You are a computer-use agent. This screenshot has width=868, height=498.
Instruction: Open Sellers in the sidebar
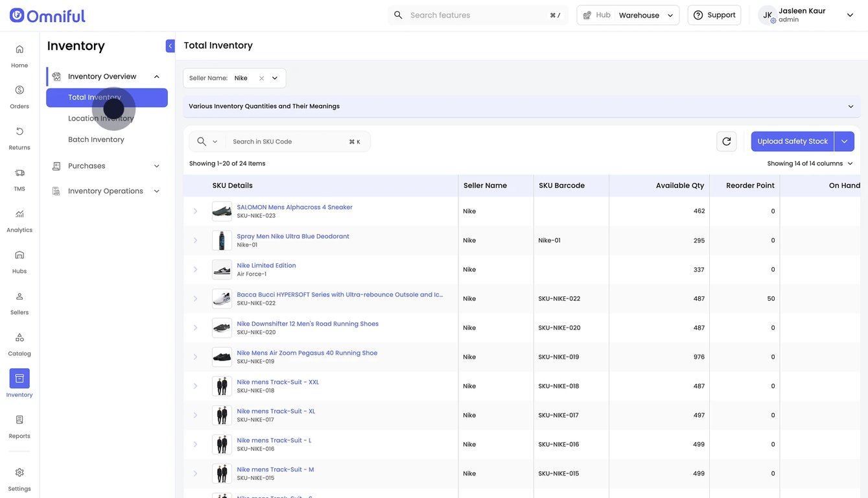[19, 303]
